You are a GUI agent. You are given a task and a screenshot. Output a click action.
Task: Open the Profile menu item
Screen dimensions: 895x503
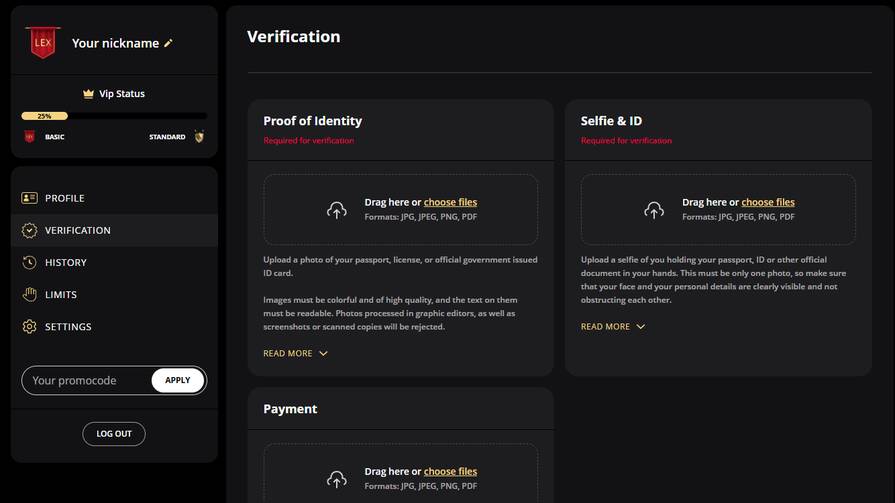pyautogui.click(x=65, y=198)
